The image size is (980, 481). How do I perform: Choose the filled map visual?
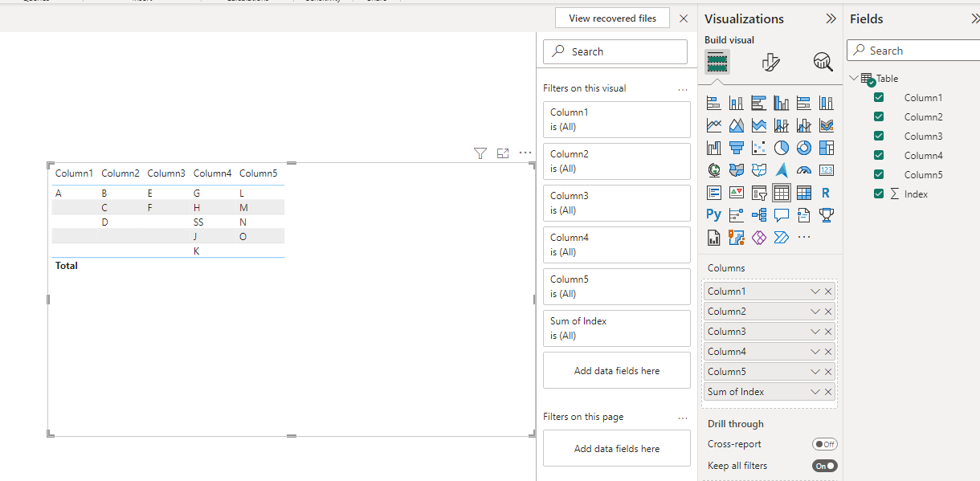737,170
